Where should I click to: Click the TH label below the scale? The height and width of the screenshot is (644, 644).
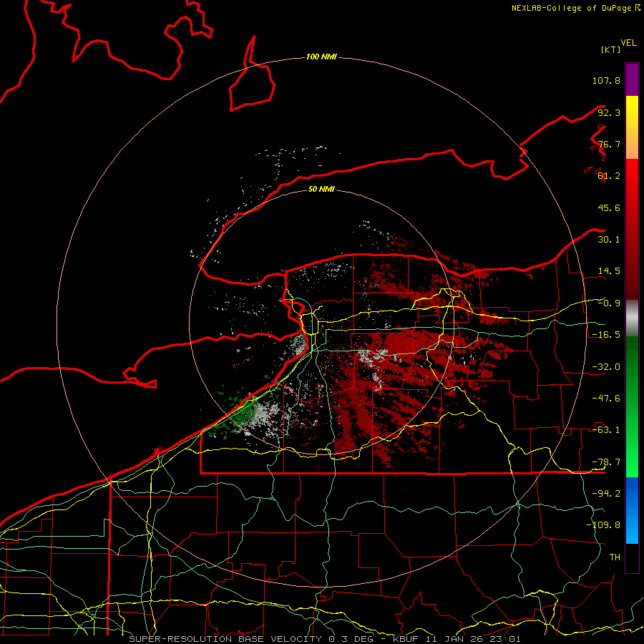(x=615, y=556)
